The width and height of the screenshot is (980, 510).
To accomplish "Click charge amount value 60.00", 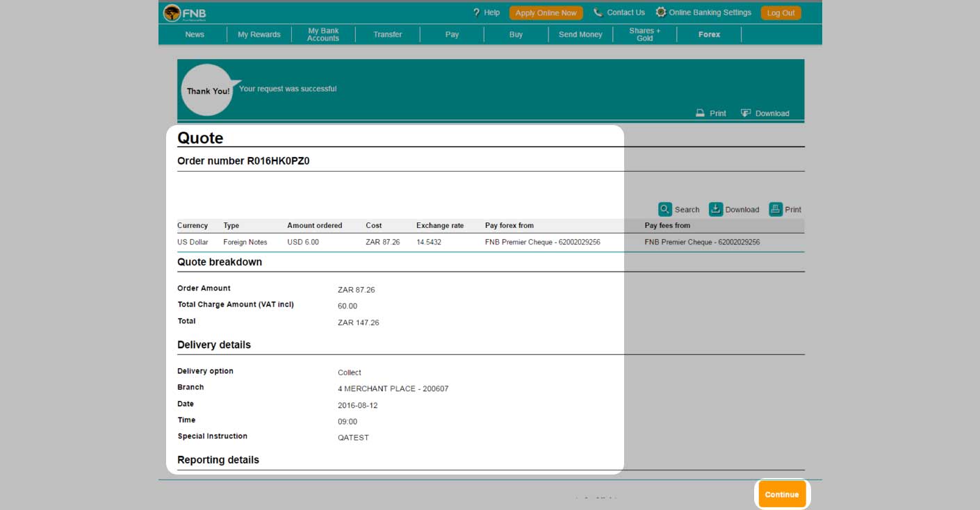I will click(x=348, y=306).
